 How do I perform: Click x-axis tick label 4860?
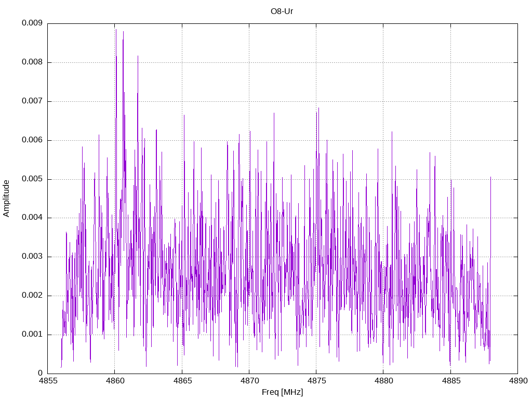coord(115,381)
